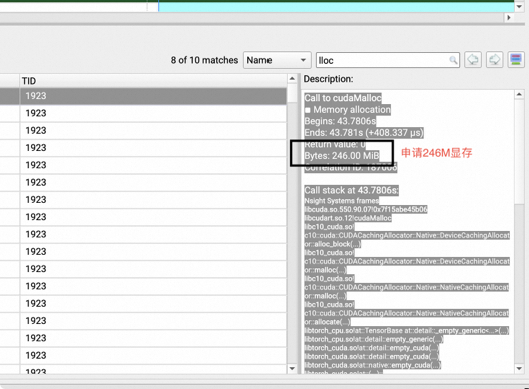
Task: Click the table scrollbar down arrow
Action: click(x=292, y=369)
